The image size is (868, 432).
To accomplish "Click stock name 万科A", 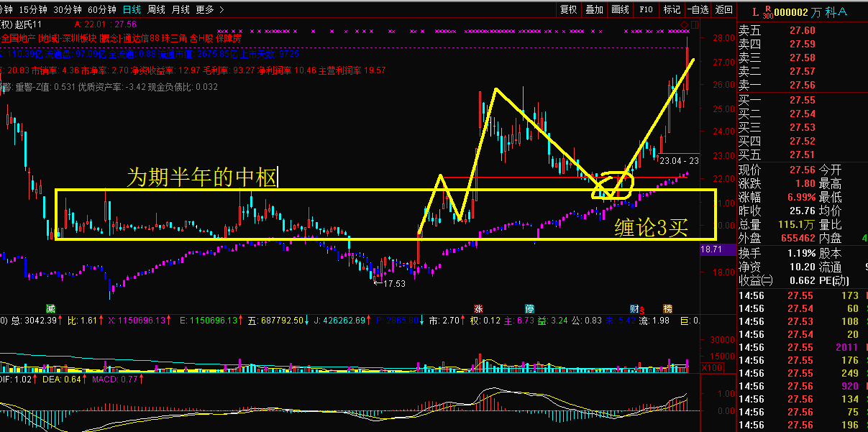I will (828, 12).
